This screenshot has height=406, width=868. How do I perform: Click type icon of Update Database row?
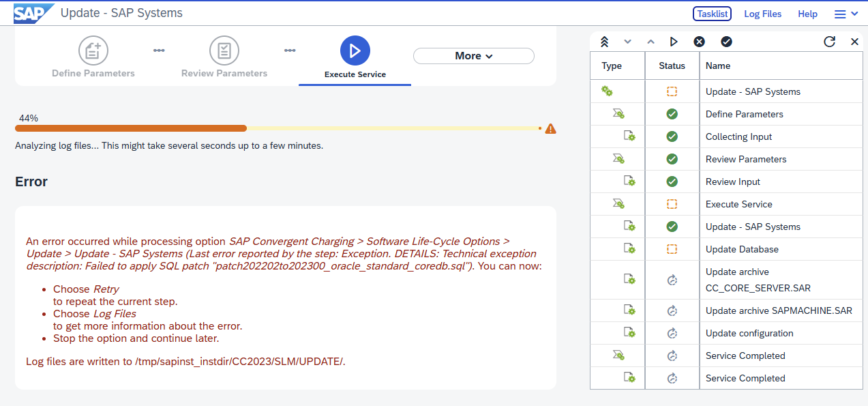(x=630, y=248)
